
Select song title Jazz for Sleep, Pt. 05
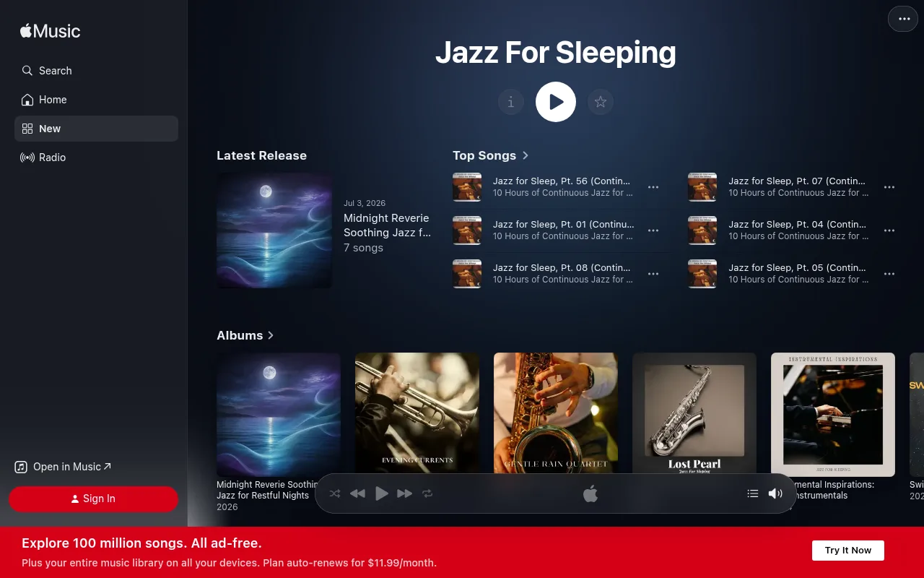[x=797, y=268]
